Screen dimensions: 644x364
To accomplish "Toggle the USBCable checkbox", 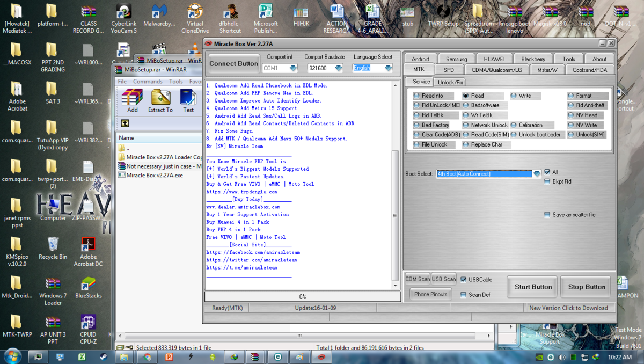I will pyautogui.click(x=476, y=280).
